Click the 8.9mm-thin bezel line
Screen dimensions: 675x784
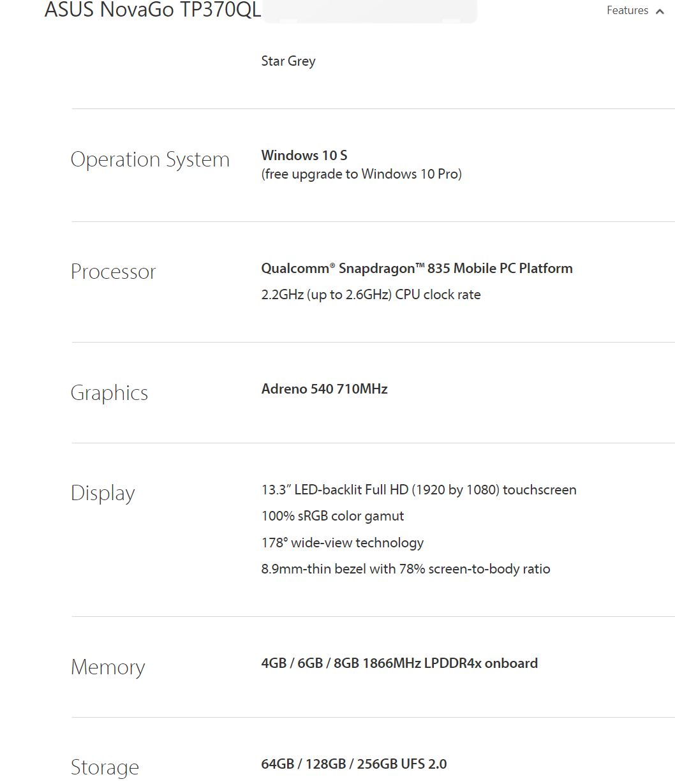click(405, 569)
